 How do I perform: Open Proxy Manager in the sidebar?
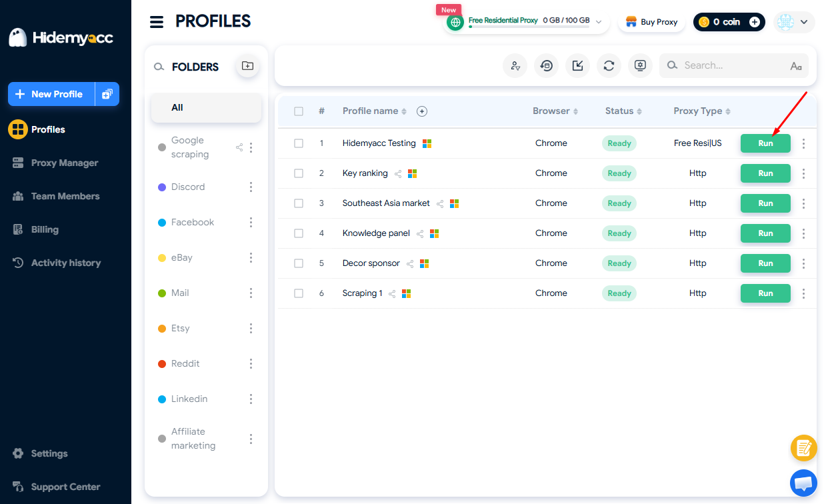(x=55, y=163)
